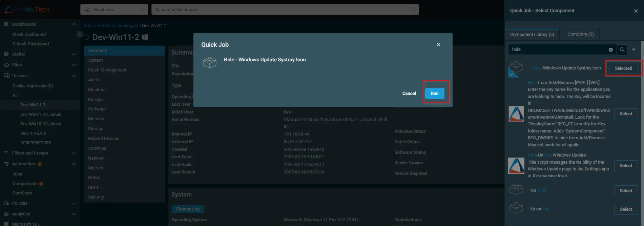Expand the Policies section chevron in sidebar
The width and height of the screenshot is (644, 226).
[x=74, y=203]
